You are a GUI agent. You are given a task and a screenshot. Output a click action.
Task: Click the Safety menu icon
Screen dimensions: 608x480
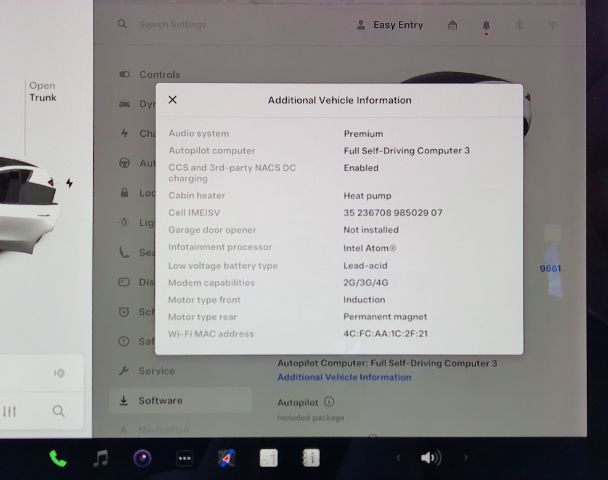coord(124,341)
